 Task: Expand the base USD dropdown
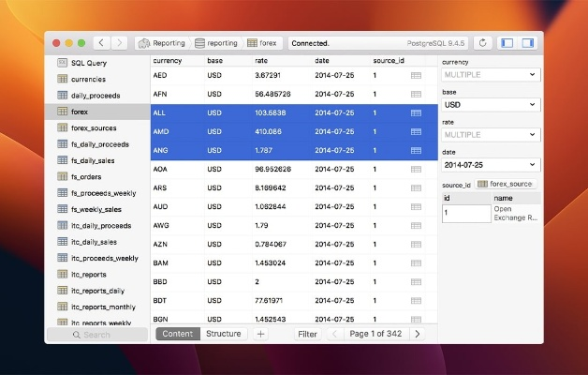coord(491,105)
